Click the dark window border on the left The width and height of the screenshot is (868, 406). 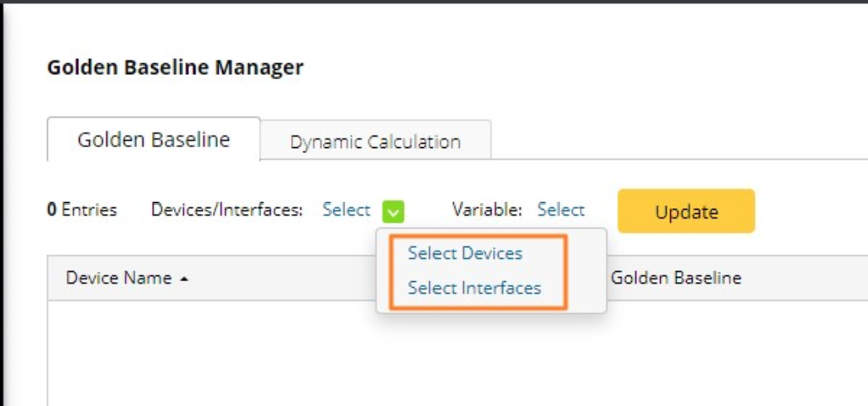click(x=2, y=208)
